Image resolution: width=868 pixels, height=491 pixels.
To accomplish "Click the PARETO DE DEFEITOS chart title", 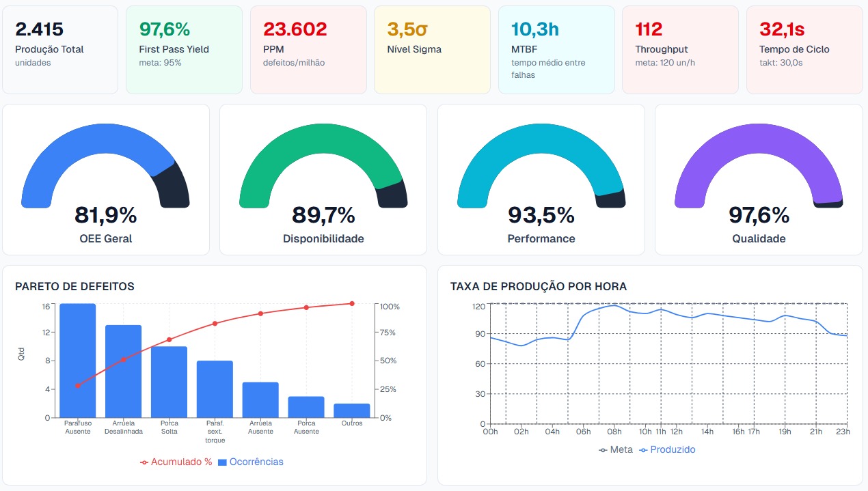I will pyautogui.click(x=75, y=287).
